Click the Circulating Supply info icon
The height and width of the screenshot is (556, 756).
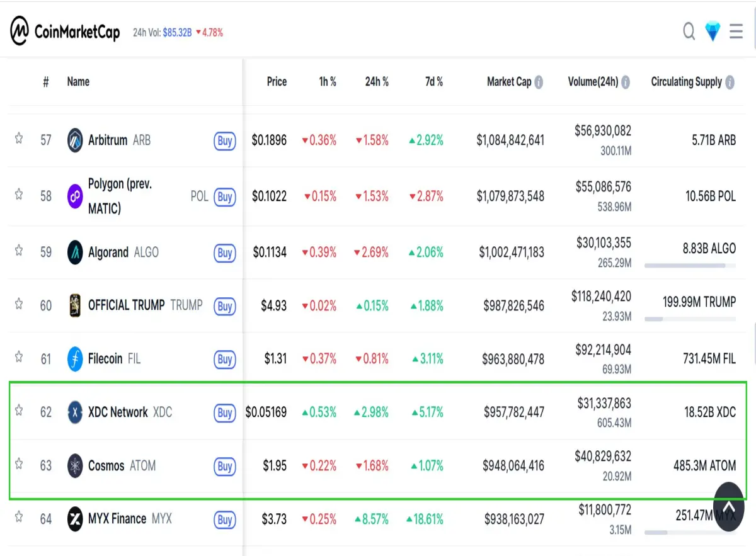730,82
